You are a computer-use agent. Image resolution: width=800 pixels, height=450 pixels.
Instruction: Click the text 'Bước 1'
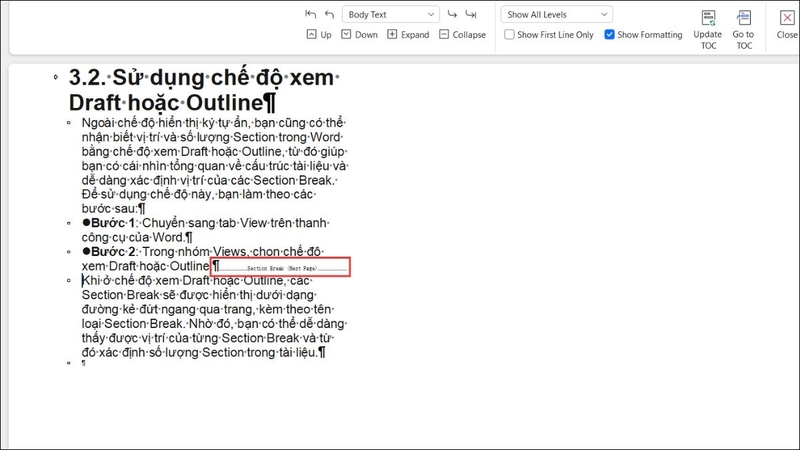[112, 223]
